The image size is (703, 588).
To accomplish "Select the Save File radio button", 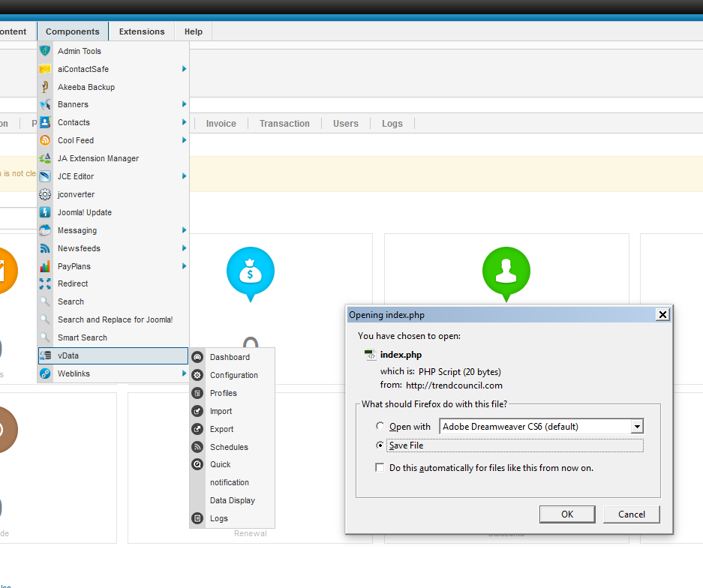I will pos(380,445).
